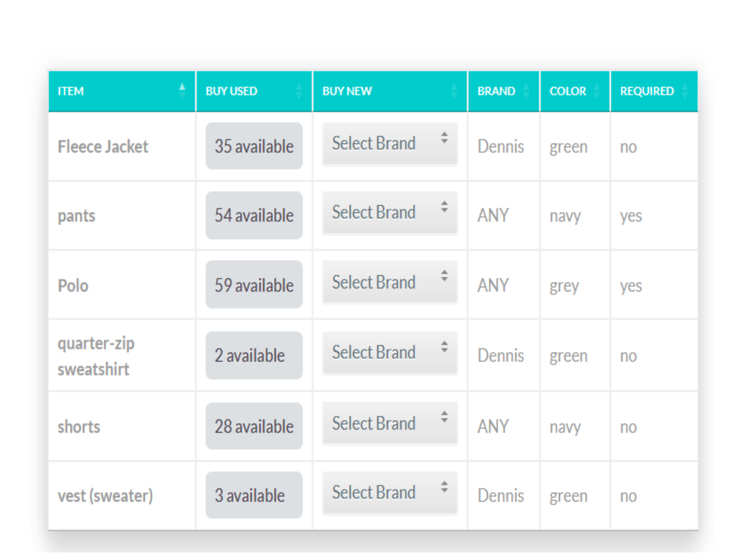Click grey color in Polo row

click(x=564, y=287)
